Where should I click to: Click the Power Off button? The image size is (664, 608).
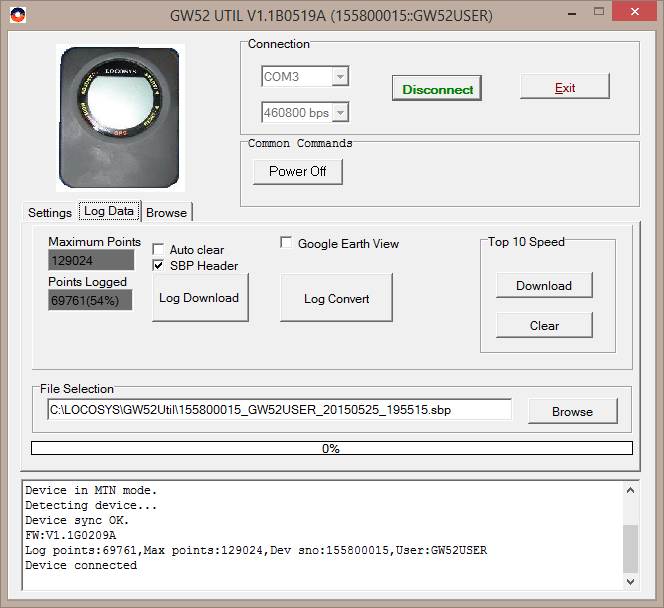(297, 171)
